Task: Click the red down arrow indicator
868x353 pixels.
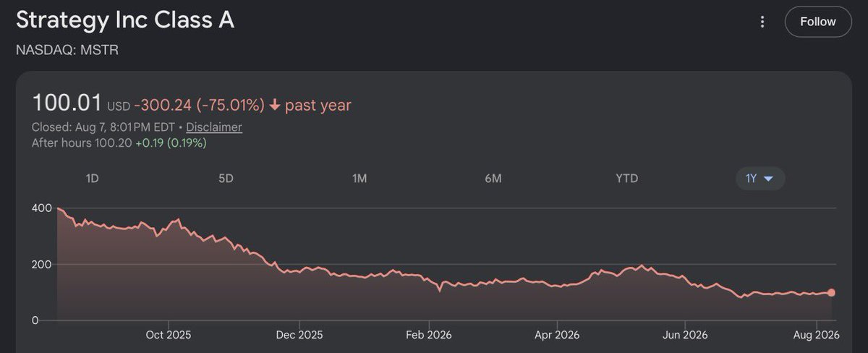Action: pyautogui.click(x=275, y=105)
